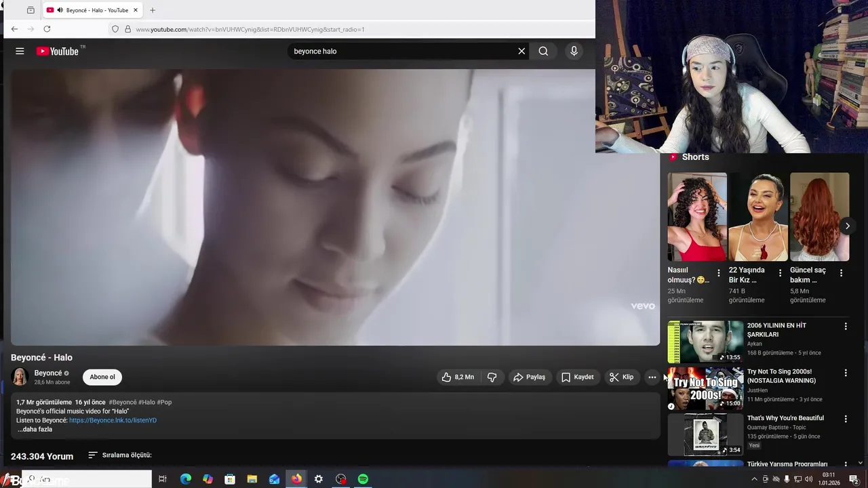Dislike the Beyoncé - Halo video
Image resolution: width=868 pixels, height=488 pixels.
492,377
